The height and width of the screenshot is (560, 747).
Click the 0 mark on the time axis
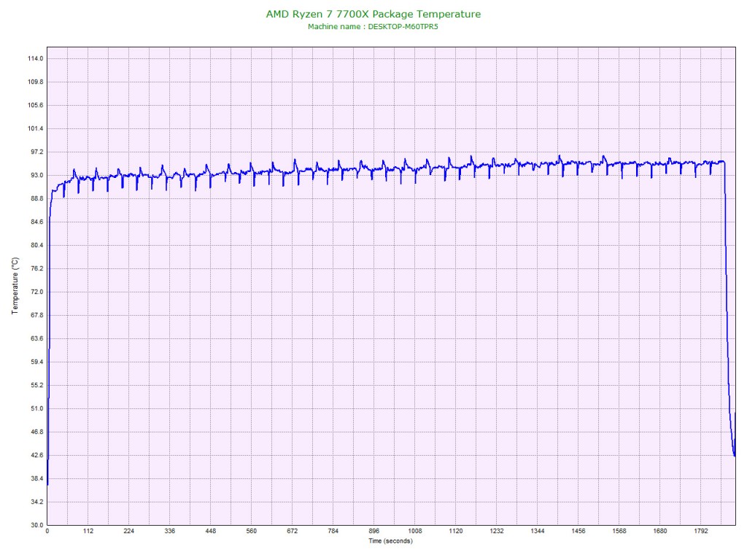[x=47, y=532]
